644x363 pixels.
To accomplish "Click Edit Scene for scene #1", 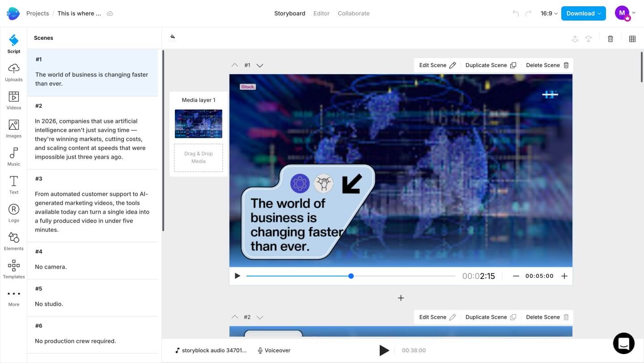I will (x=437, y=65).
